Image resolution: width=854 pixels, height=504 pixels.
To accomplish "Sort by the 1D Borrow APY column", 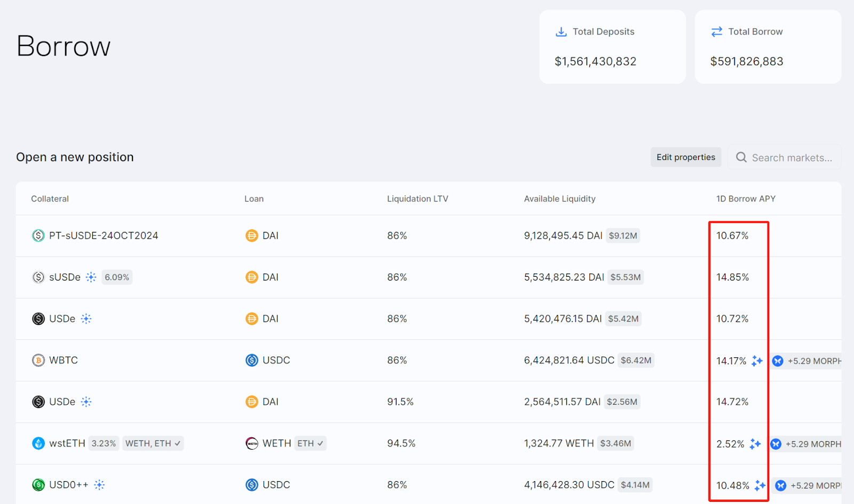I will 745,199.
